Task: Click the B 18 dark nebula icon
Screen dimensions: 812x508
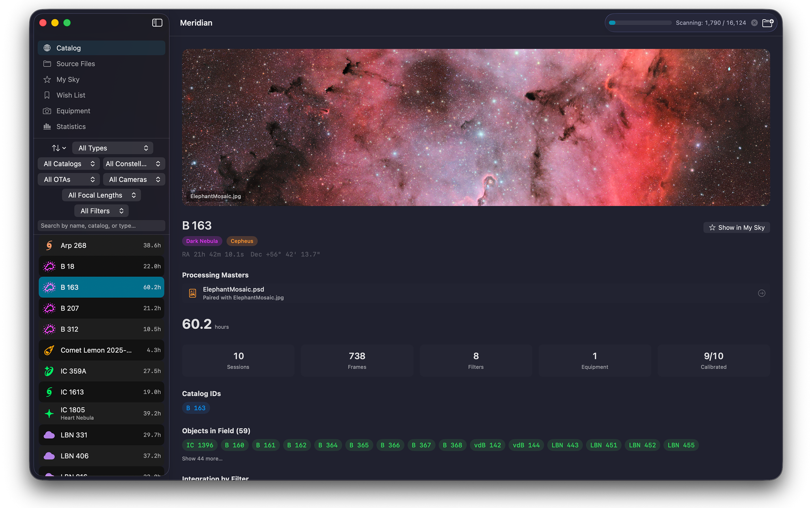Action: click(x=49, y=267)
